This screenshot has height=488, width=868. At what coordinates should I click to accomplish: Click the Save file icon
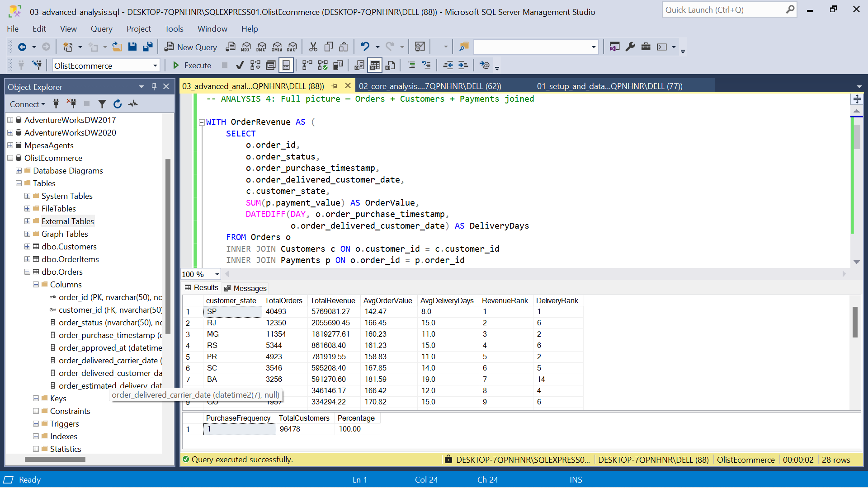pos(132,47)
